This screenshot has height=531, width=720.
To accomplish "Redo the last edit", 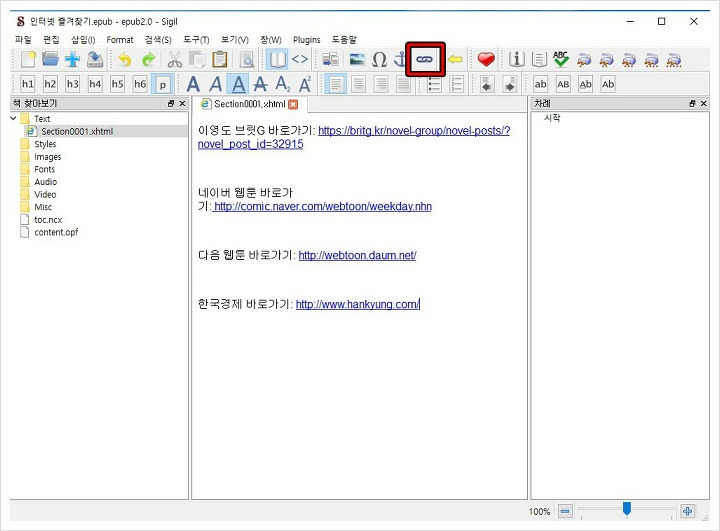I will click(x=148, y=60).
